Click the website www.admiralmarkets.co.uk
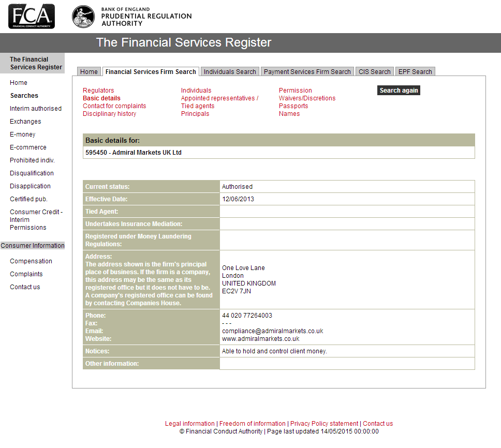Screen dimensions: 501x448 pyautogui.click(x=261, y=338)
